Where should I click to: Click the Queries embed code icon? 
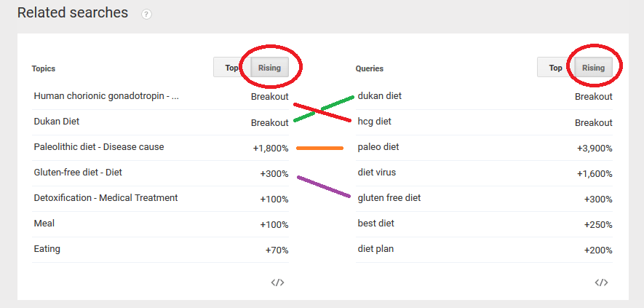coord(601,283)
